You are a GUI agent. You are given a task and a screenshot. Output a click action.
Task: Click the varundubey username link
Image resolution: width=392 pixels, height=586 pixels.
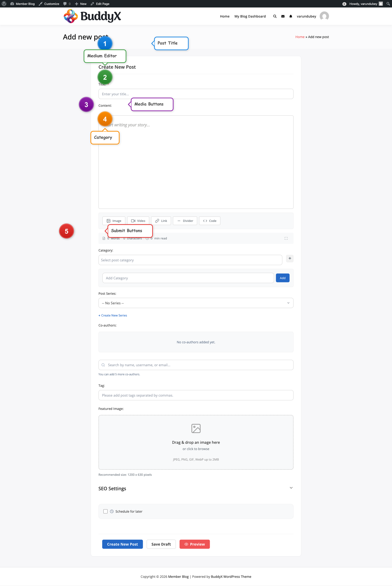tap(306, 16)
